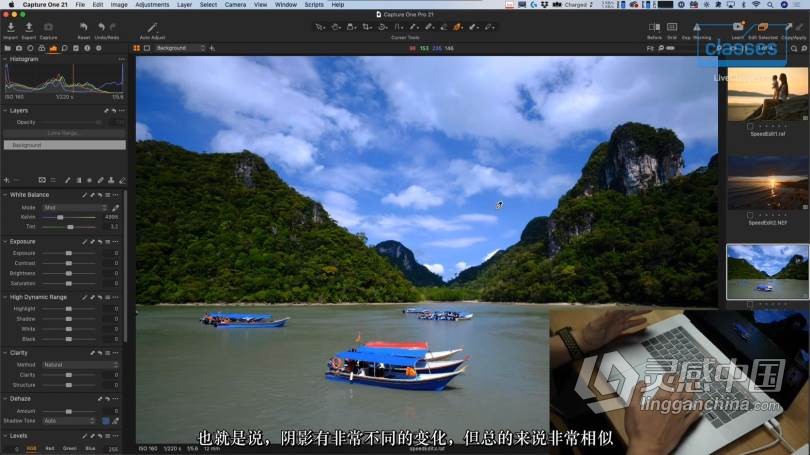The image size is (810, 455).
Task: Open the Library tool tab folder icon
Action: [7, 48]
